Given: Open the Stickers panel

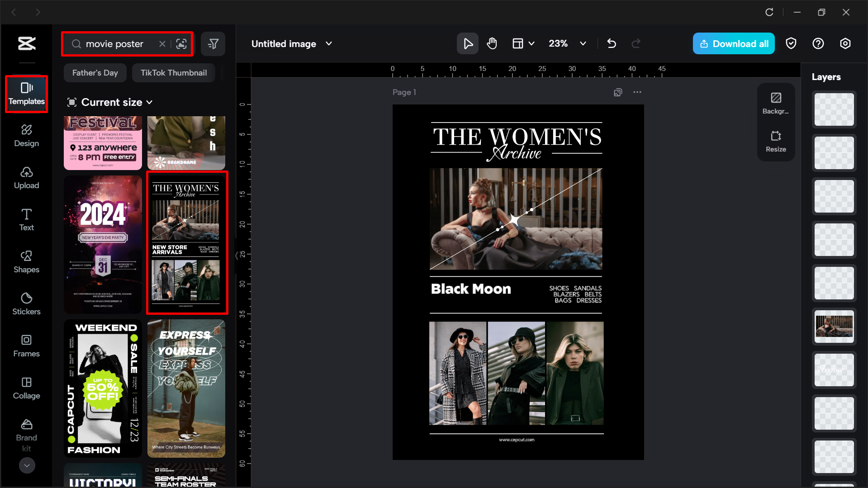Looking at the screenshot, I should 26,303.
